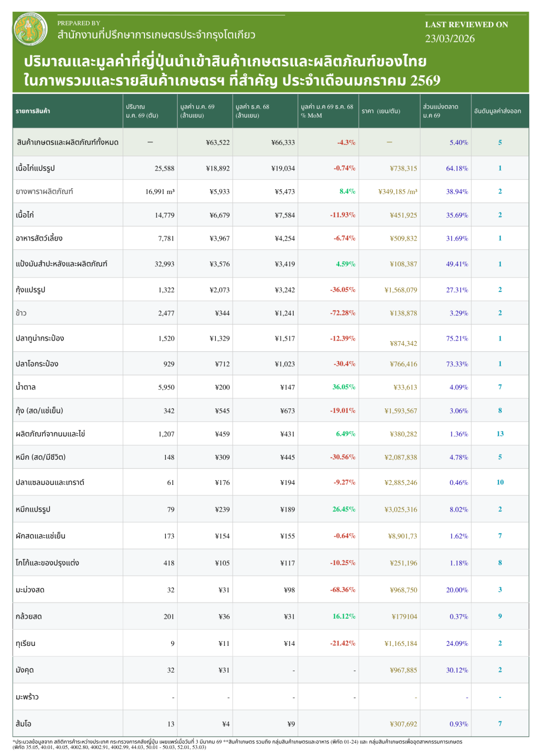Select the ทุเรียน row label
This screenshot has width=535, height=756.
pos(26,643)
